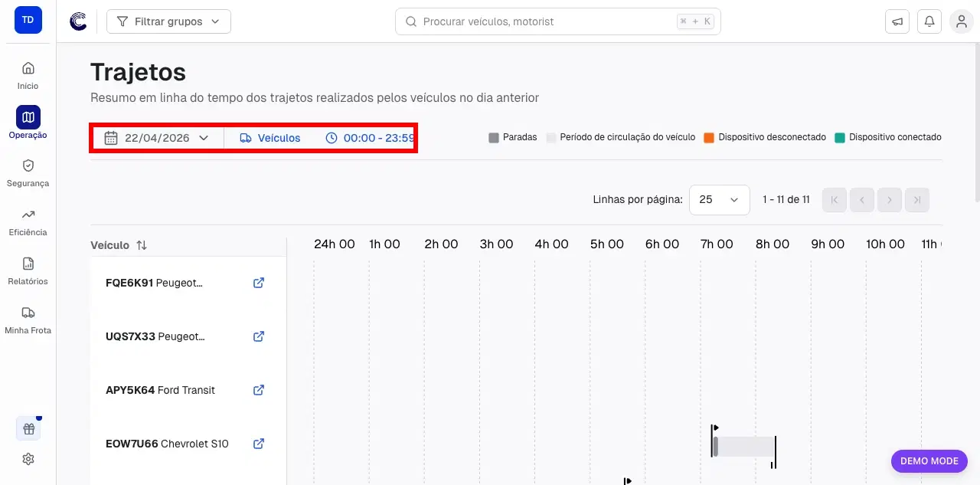Click the 7h 00 timeline header
Viewport: 980px width, 485px height.
coord(717,244)
